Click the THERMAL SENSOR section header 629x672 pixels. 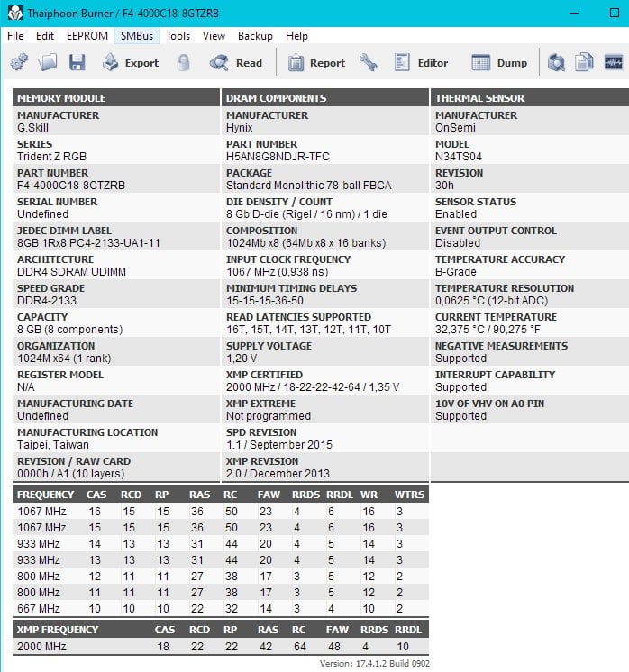[x=530, y=98]
